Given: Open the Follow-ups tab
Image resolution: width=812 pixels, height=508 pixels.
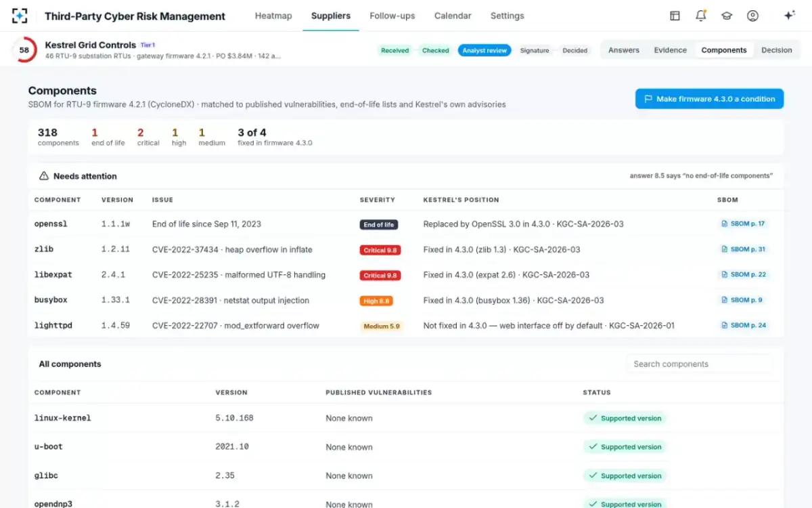Looking at the screenshot, I should tap(392, 16).
